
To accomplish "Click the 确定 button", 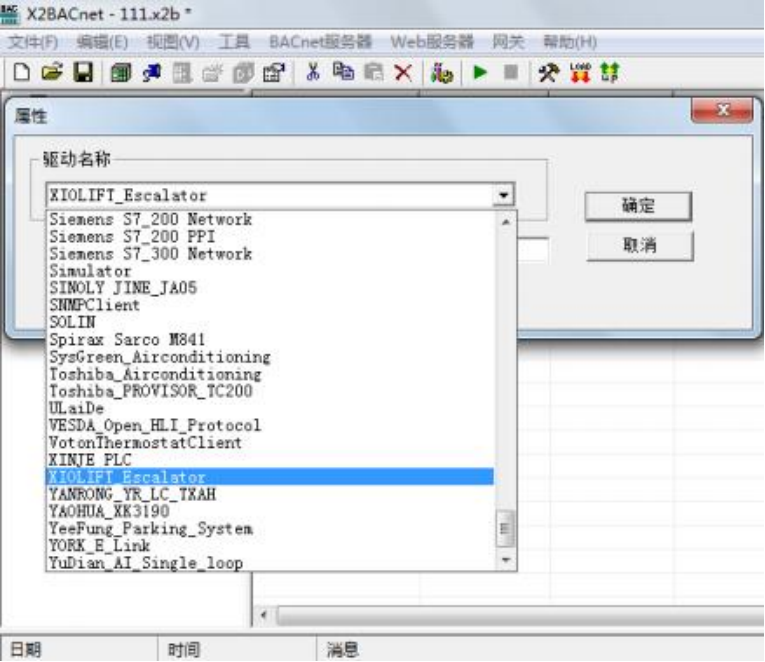I will [x=638, y=206].
